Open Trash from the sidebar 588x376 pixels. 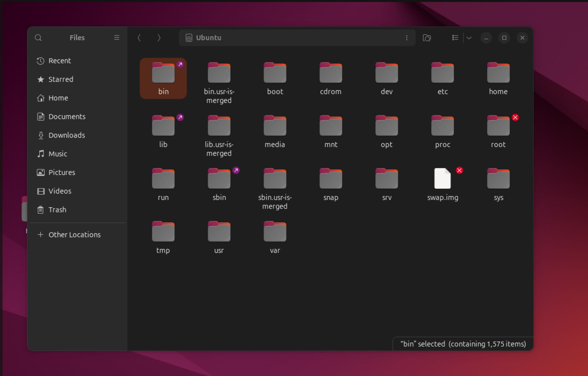tap(57, 210)
